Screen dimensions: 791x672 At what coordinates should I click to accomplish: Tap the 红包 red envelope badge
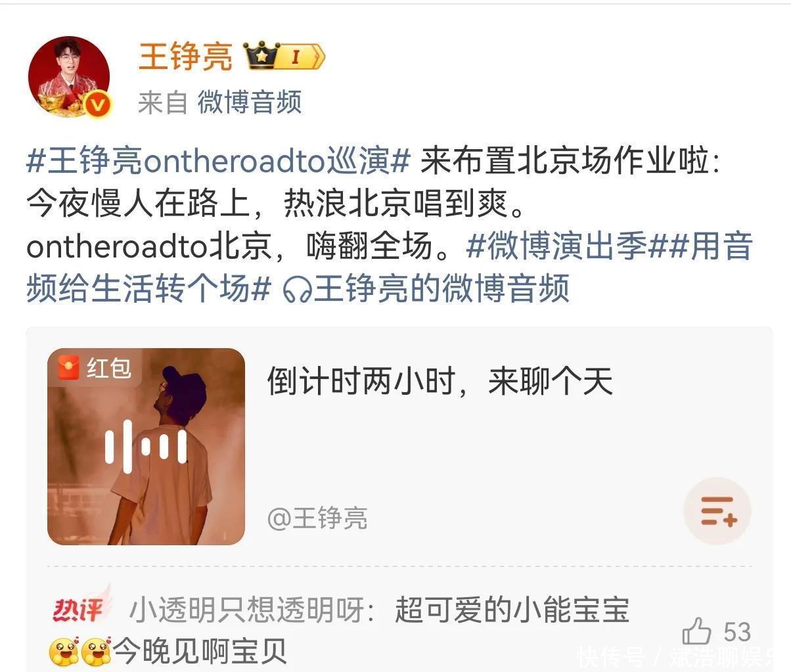[x=95, y=368]
